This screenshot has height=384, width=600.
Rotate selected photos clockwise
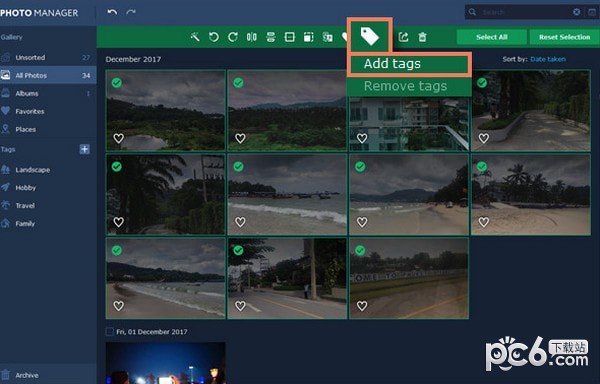click(233, 37)
